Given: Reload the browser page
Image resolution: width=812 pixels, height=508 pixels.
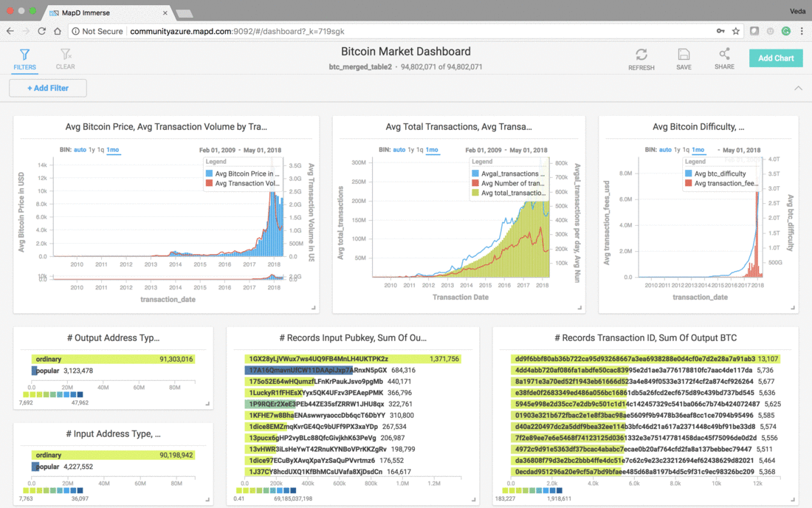Looking at the screenshot, I should (42, 31).
